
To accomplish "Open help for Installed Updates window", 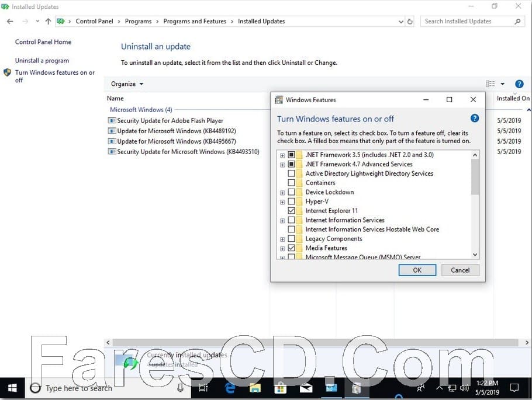I will tap(519, 84).
